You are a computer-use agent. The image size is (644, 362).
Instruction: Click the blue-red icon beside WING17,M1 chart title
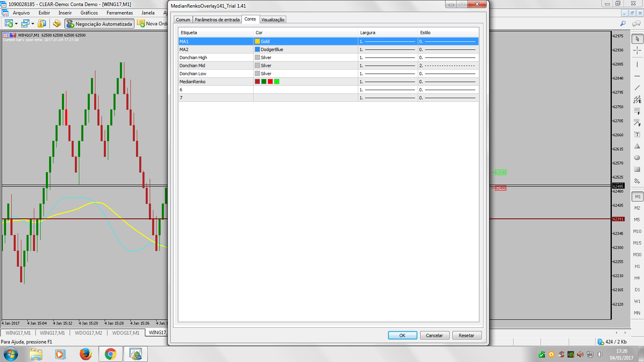pyautogui.click(x=13, y=35)
